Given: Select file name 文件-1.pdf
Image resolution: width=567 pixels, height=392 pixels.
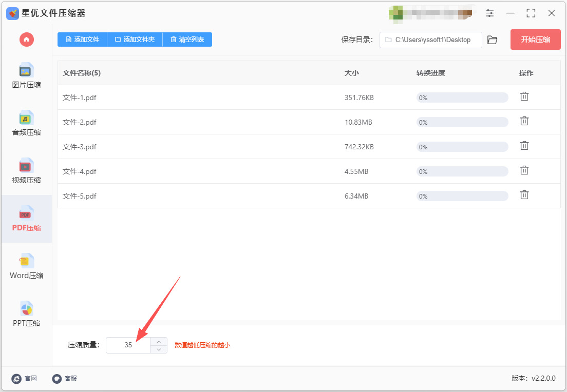Looking at the screenshot, I should pos(79,97).
